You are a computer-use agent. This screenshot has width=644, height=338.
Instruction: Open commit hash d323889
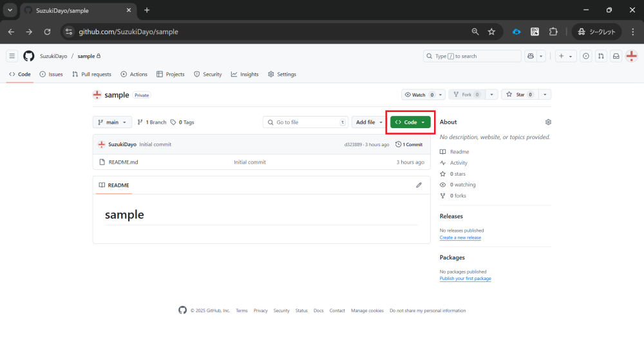click(353, 145)
